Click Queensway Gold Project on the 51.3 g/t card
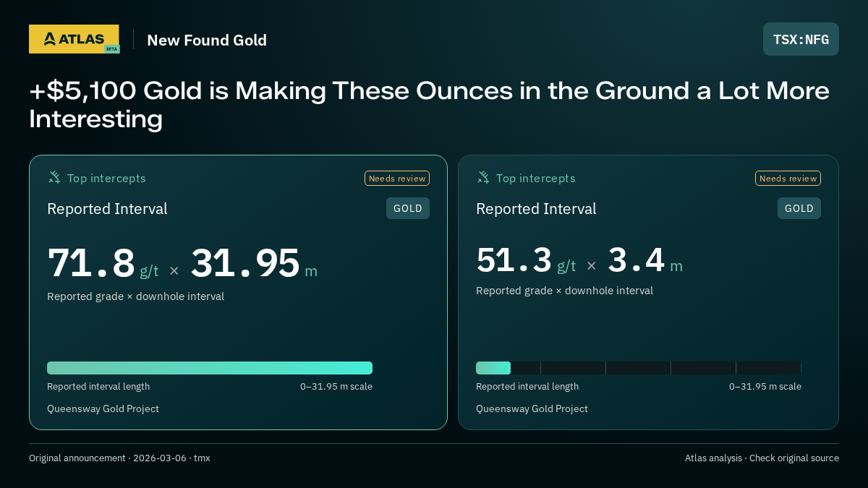The width and height of the screenshot is (868, 488). tap(532, 408)
